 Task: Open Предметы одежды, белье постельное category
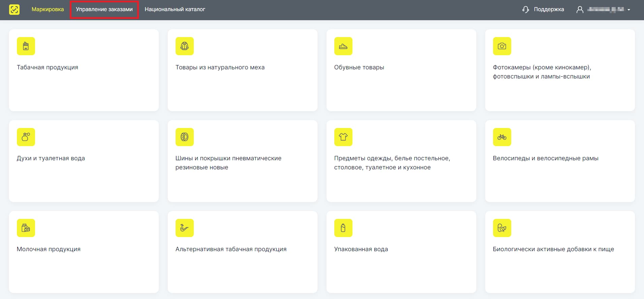401,161
